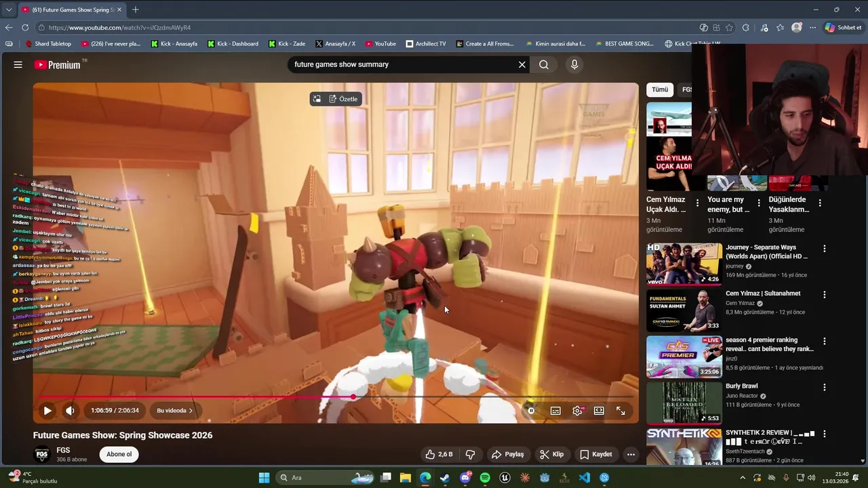Screen dimensions: 868x488
Task: Play the paused video
Action: [47, 411]
